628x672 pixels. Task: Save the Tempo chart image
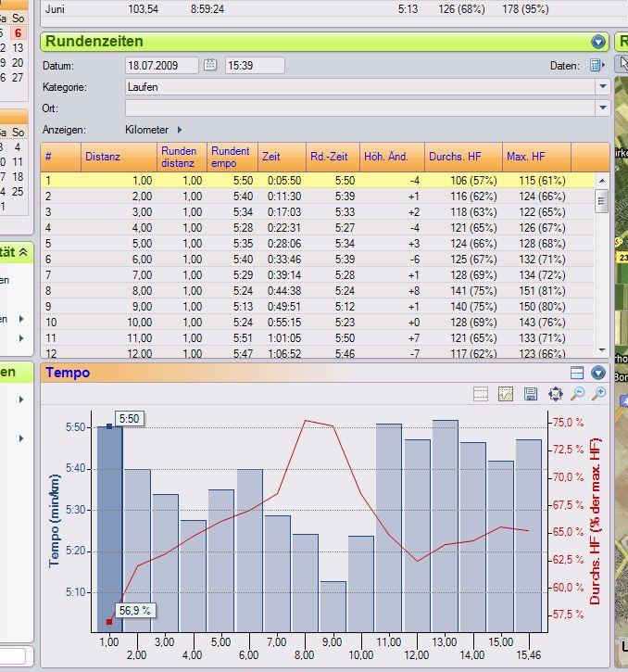pyautogui.click(x=531, y=393)
